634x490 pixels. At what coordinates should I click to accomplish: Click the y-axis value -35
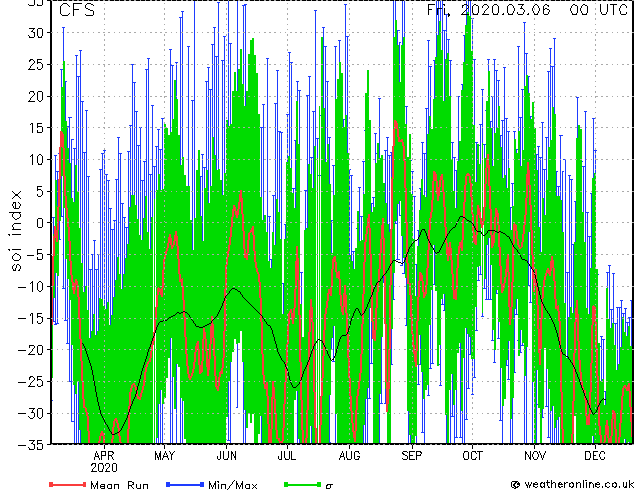tap(32, 444)
